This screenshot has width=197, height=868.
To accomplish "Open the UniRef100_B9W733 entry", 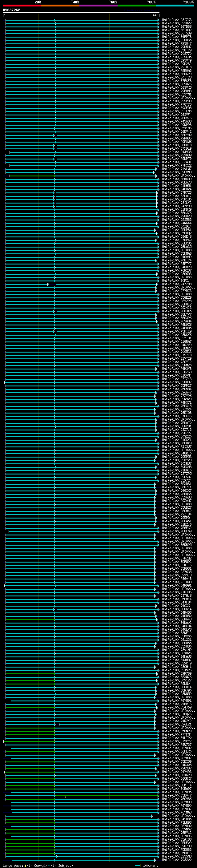I will tap(177, 847).
